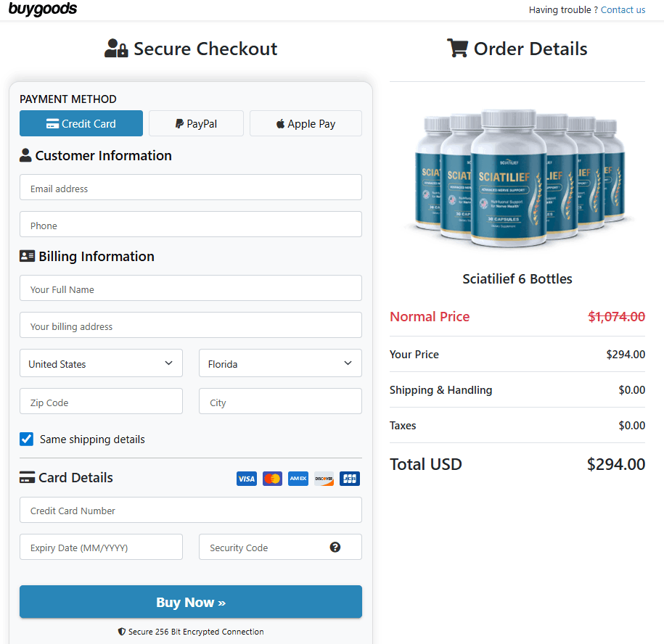
Task: Click the security code help icon
Action: pyautogui.click(x=335, y=548)
